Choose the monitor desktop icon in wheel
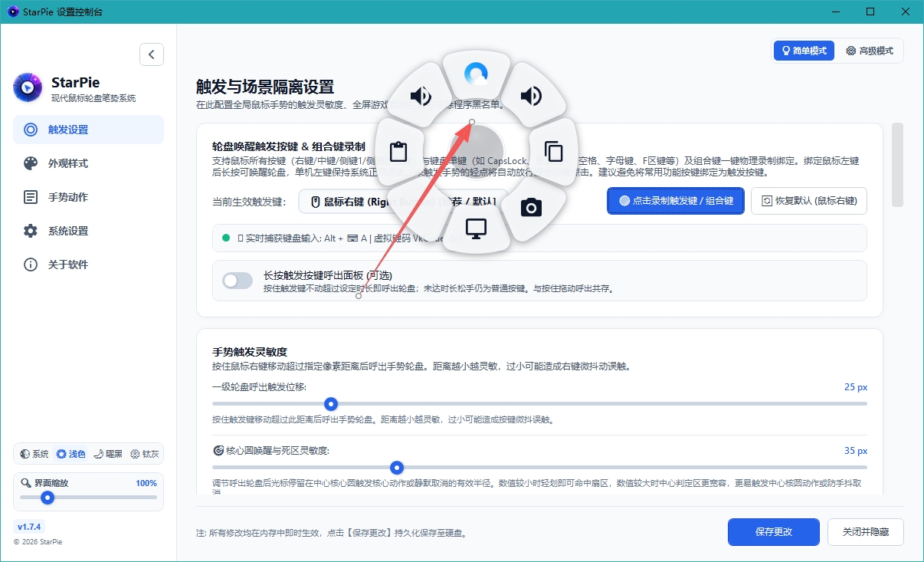The height and width of the screenshot is (562, 924). point(476,228)
